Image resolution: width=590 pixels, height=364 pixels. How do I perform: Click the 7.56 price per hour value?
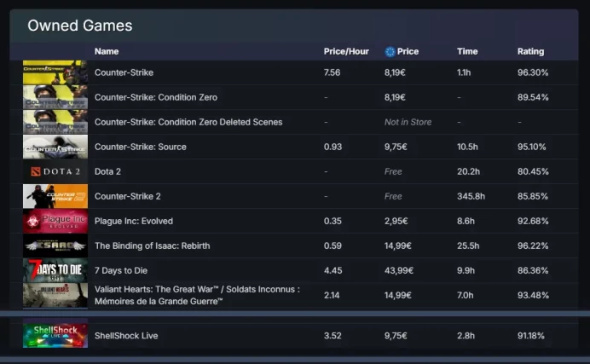point(332,72)
